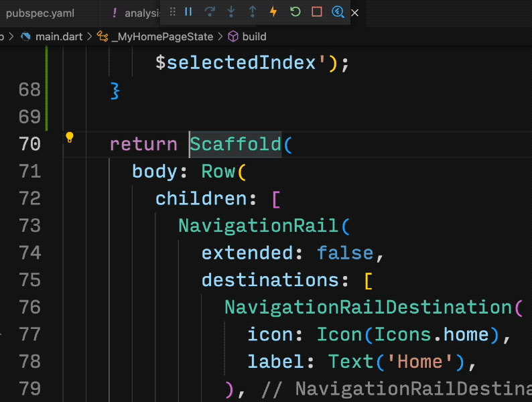
Task: Trigger Flutter hot reload lightning icon
Action: point(273,12)
